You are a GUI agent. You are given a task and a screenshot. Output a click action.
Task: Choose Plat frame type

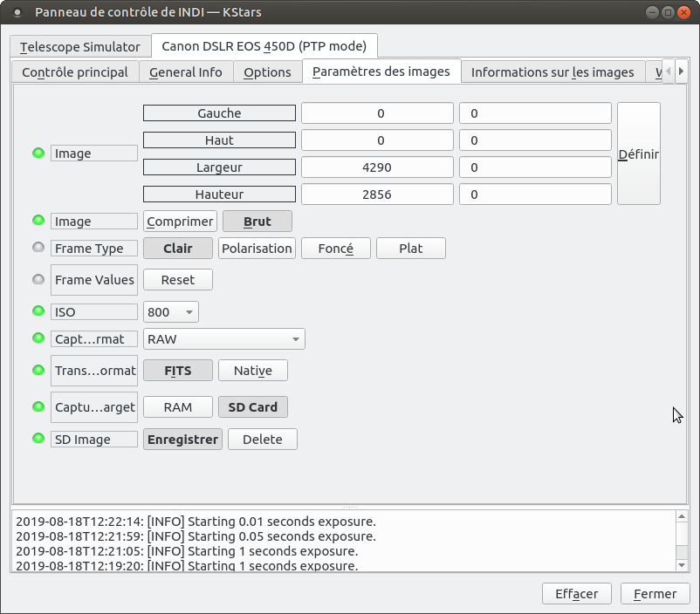[x=411, y=248]
